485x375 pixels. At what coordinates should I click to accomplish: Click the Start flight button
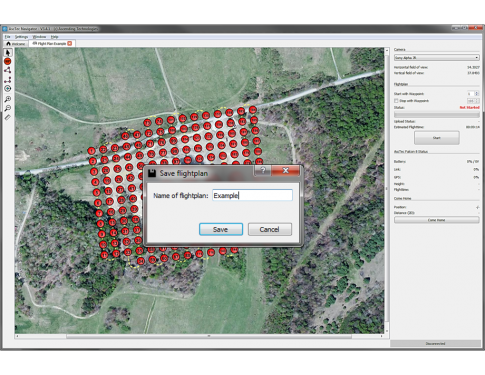(x=437, y=138)
